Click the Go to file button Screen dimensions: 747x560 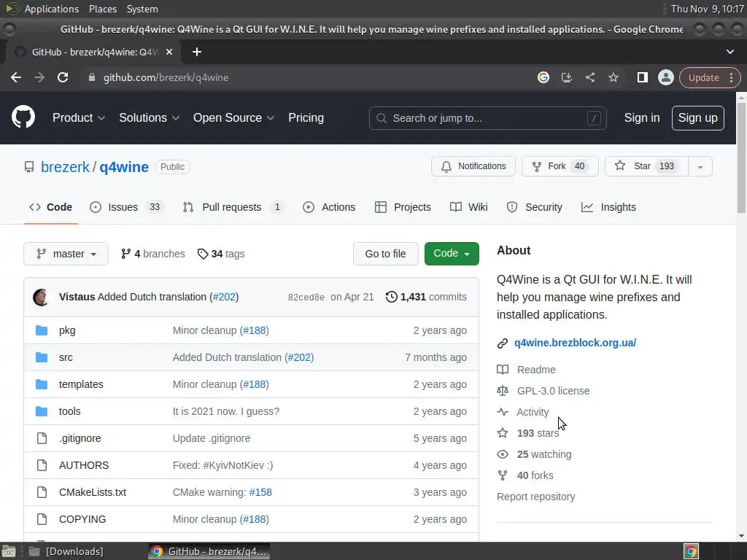point(385,254)
